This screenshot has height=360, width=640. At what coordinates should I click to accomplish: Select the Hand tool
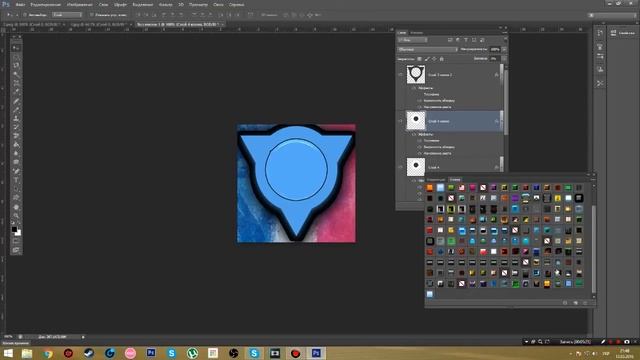tap(16, 207)
